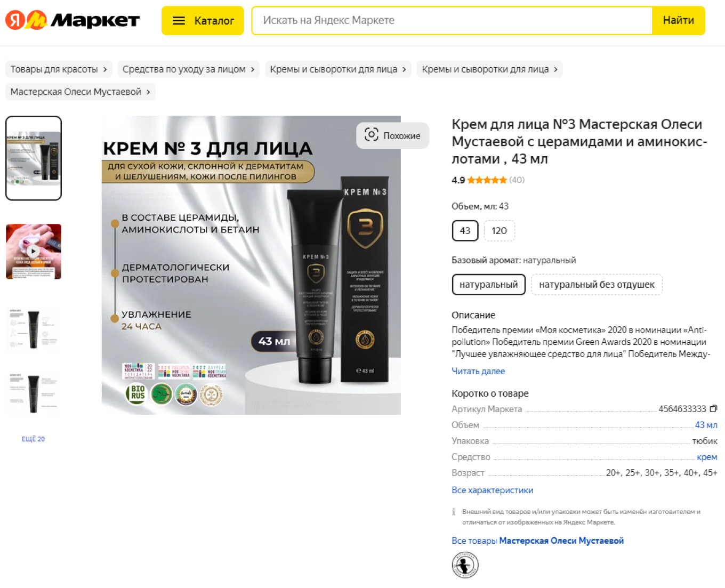Select the 43 ml volume option
The height and width of the screenshot is (588, 725).
click(x=465, y=231)
